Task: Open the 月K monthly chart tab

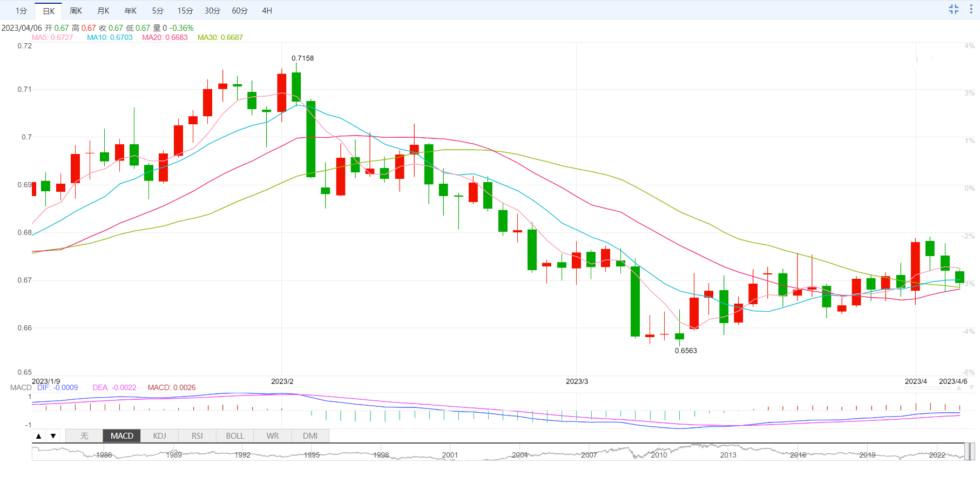Action: (x=103, y=11)
